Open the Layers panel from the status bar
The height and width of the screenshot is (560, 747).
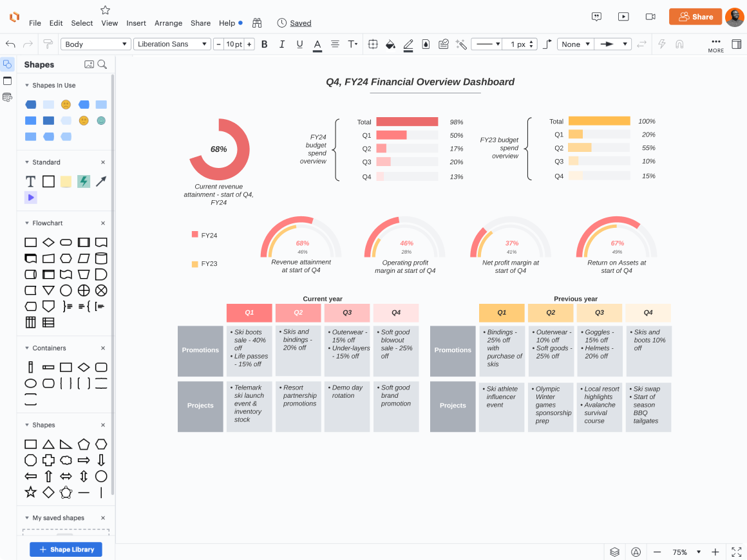pos(614,552)
